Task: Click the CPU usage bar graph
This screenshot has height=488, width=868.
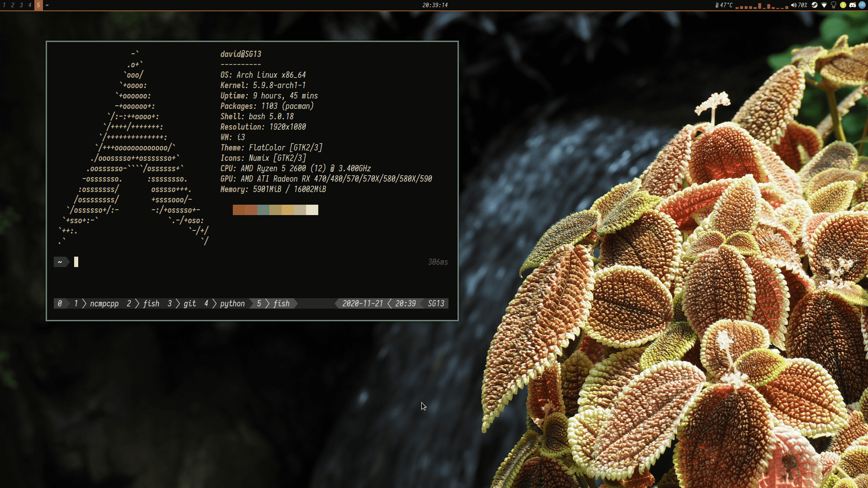Action: click(x=762, y=6)
